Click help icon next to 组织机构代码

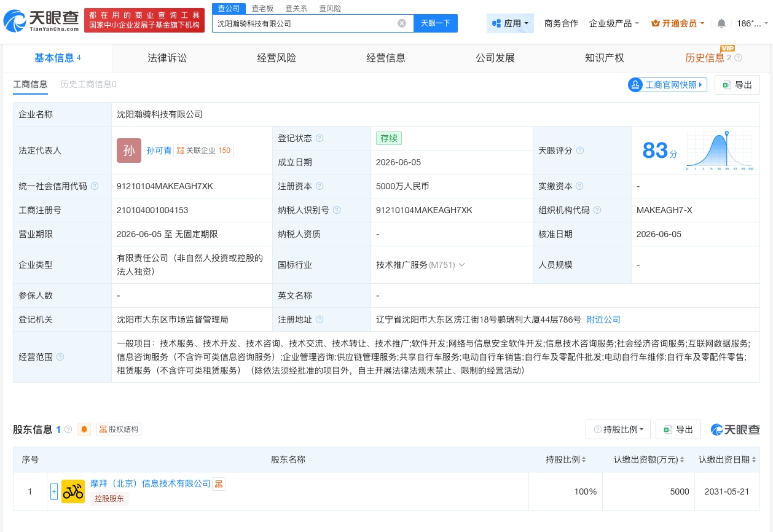(597, 210)
